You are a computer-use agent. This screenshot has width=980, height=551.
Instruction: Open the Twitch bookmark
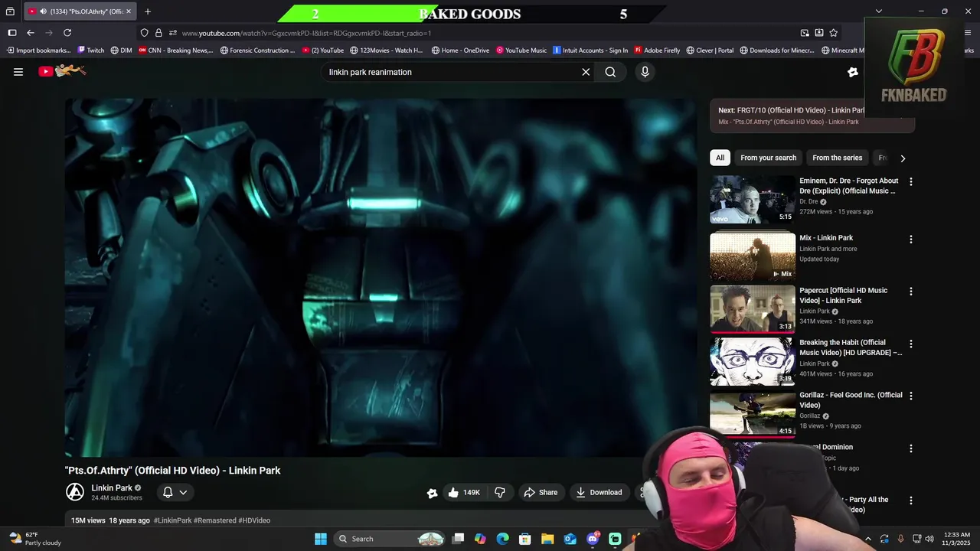tap(90, 51)
